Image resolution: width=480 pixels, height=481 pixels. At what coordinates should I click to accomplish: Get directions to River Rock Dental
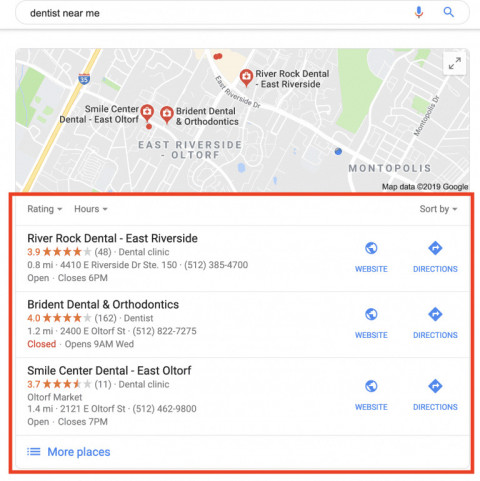coord(435,248)
